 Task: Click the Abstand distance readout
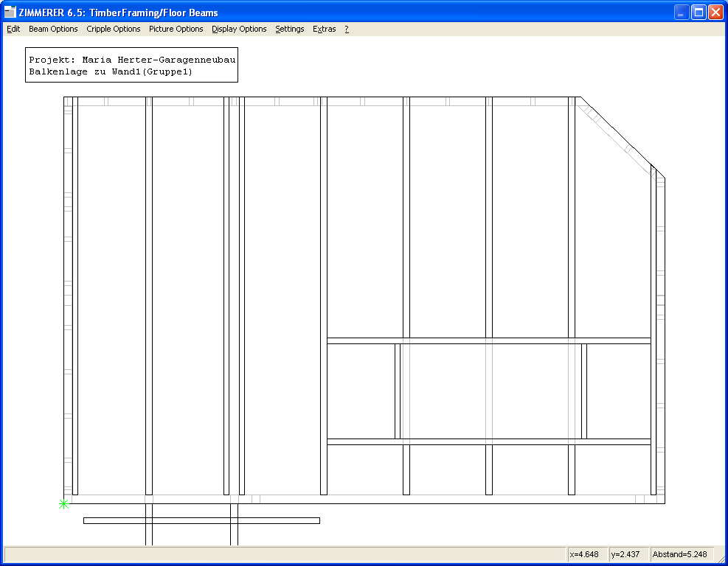click(683, 554)
